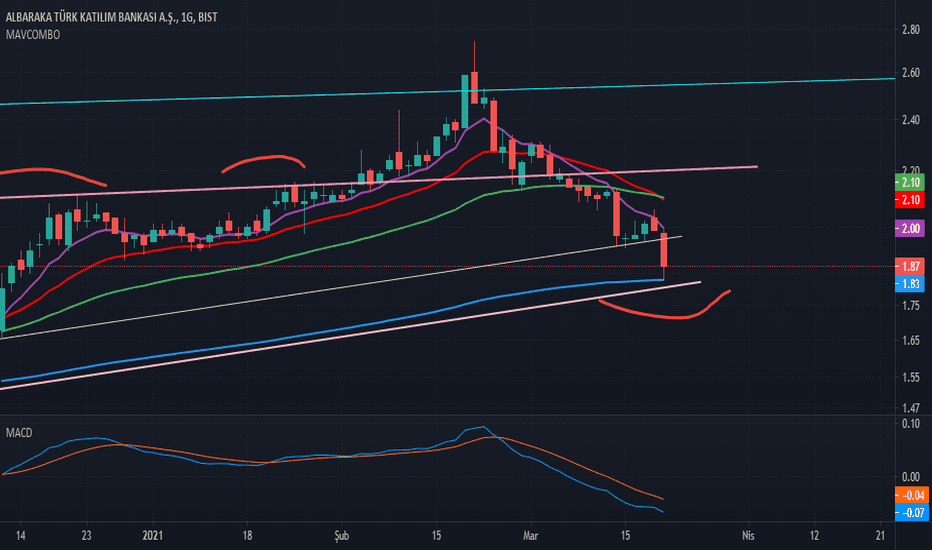This screenshot has height=550, width=932.
Task: Select the last red candlestick at 1.87
Action: click(663, 250)
